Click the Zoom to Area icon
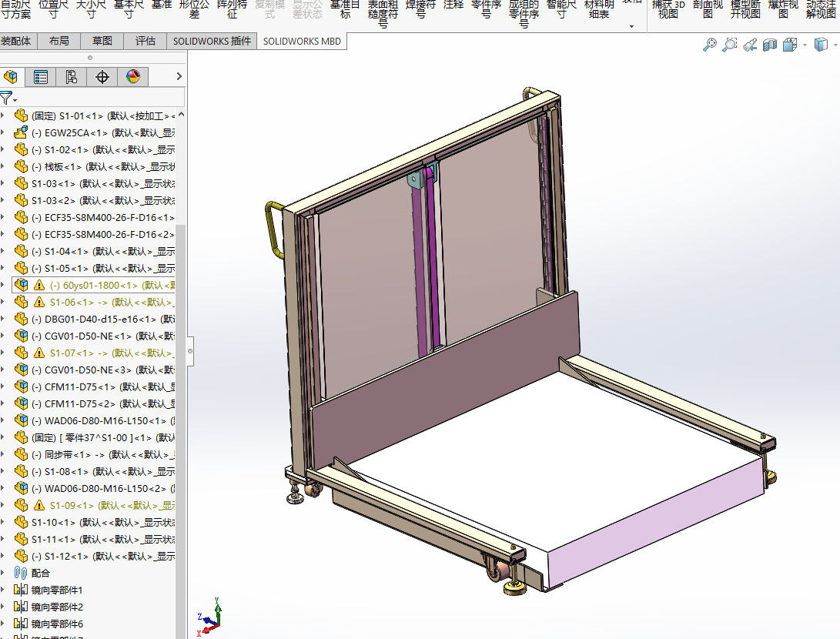This screenshot has width=840, height=639. click(x=730, y=45)
